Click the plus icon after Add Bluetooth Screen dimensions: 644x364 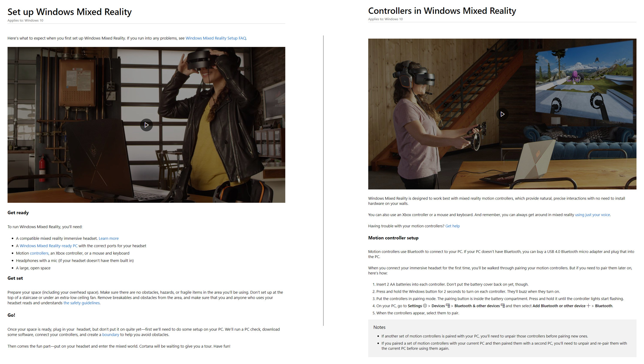click(588, 306)
